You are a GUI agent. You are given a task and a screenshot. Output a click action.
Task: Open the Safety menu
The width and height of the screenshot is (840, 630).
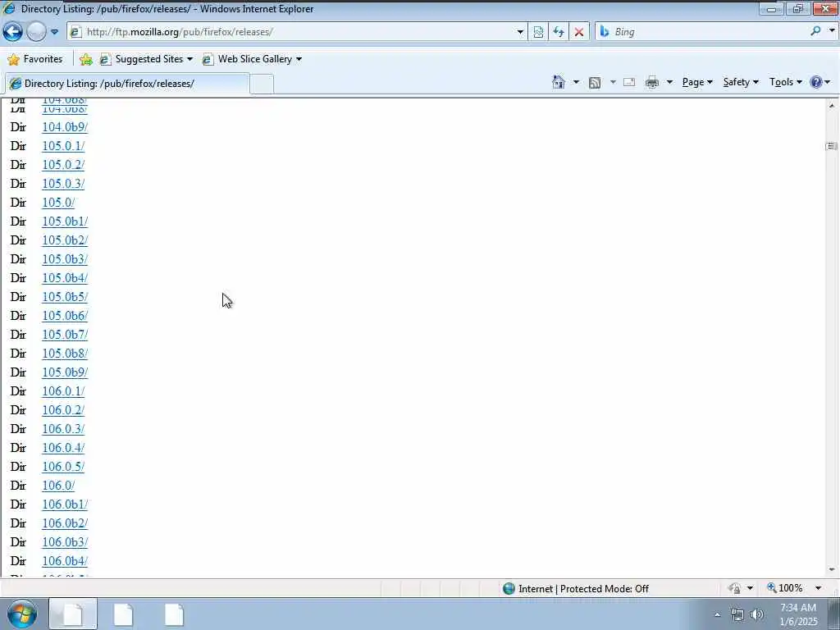741,82
